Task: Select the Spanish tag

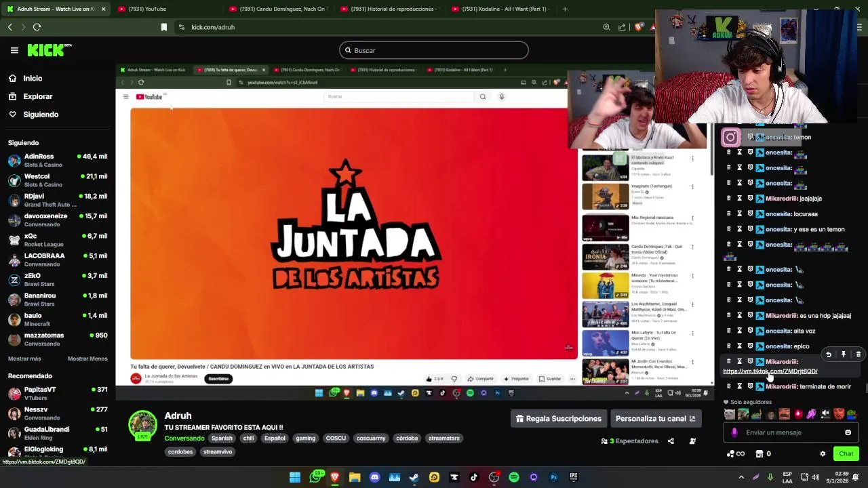Action: (222, 439)
